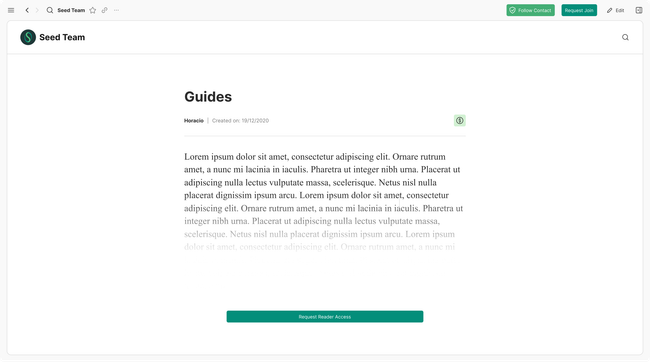Open the Seed Team site header title

(x=62, y=37)
